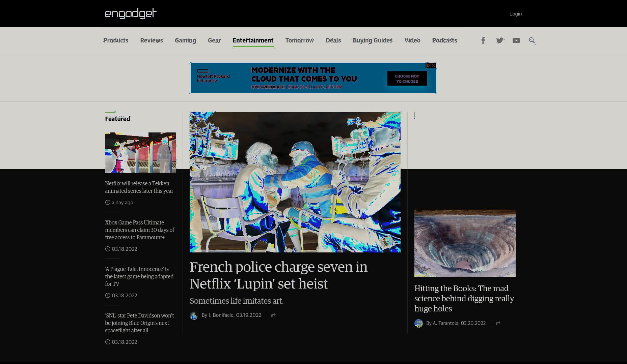Image resolution: width=627 pixels, height=364 pixels.
Task: Go to the Gaming section
Action: click(x=185, y=40)
